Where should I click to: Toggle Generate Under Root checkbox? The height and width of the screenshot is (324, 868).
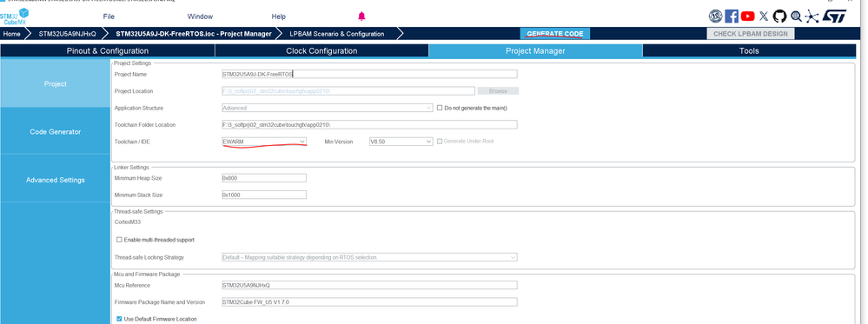point(441,142)
